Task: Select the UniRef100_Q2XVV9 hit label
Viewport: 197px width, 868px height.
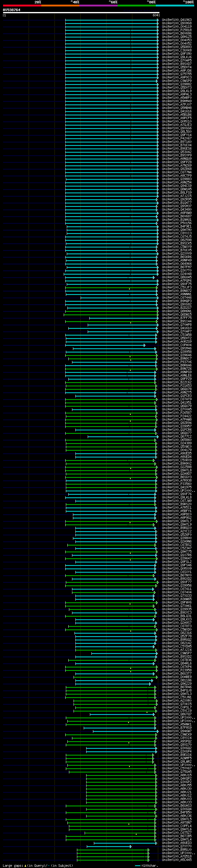Action: click(x=177, y=254)
